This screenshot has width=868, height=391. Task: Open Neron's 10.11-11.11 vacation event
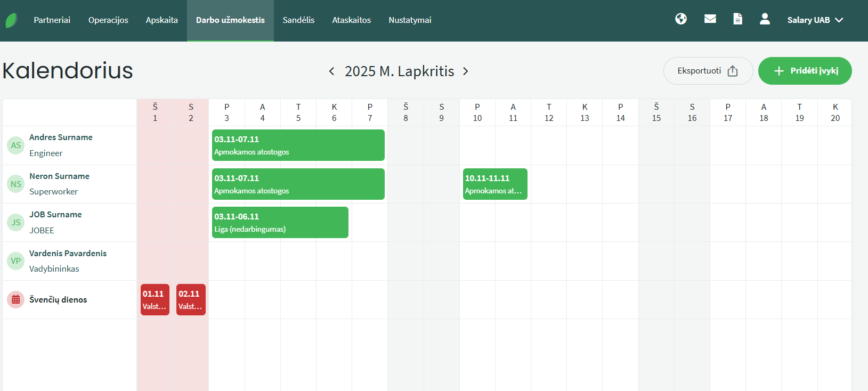tap(495, 184)
